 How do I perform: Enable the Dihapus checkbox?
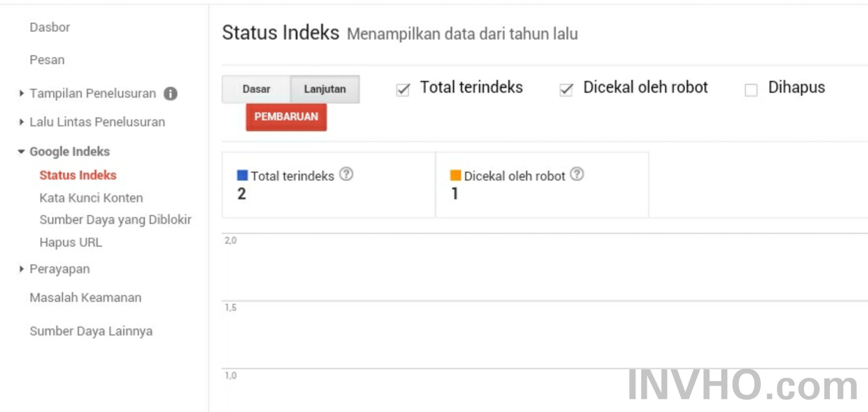point(751,90)
